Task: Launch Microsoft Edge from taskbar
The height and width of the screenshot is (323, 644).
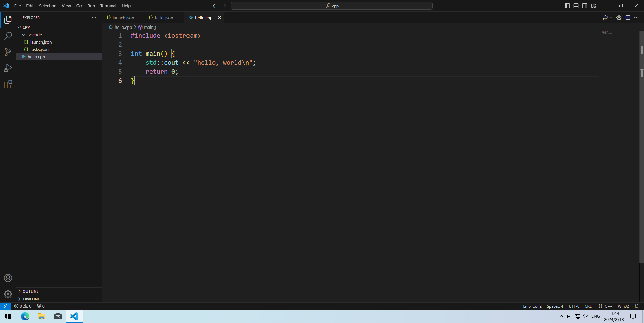Action: (25, 316)
